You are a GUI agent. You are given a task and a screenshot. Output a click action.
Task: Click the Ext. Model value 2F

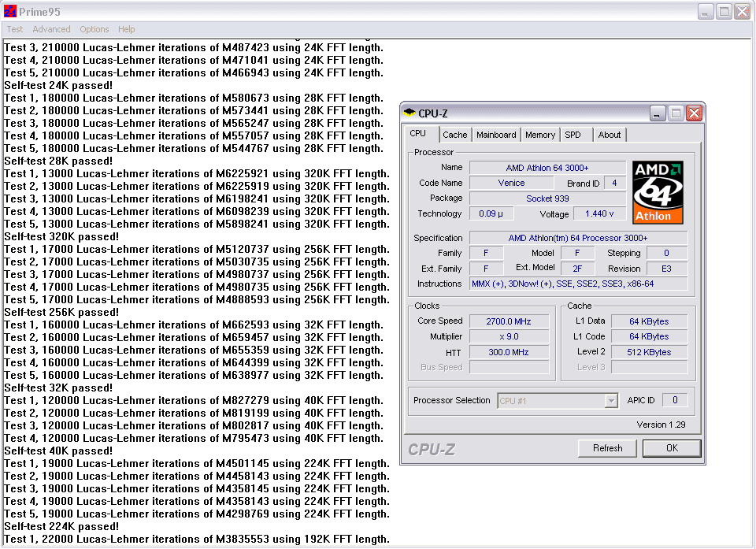coord(577,269)
